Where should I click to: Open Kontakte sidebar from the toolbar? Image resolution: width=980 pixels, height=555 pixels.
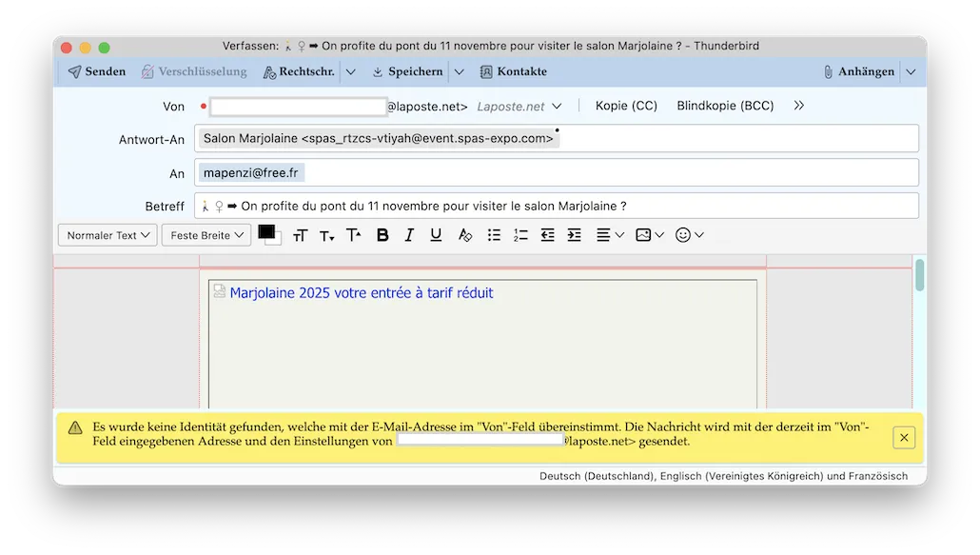click(x=513, y=71)
